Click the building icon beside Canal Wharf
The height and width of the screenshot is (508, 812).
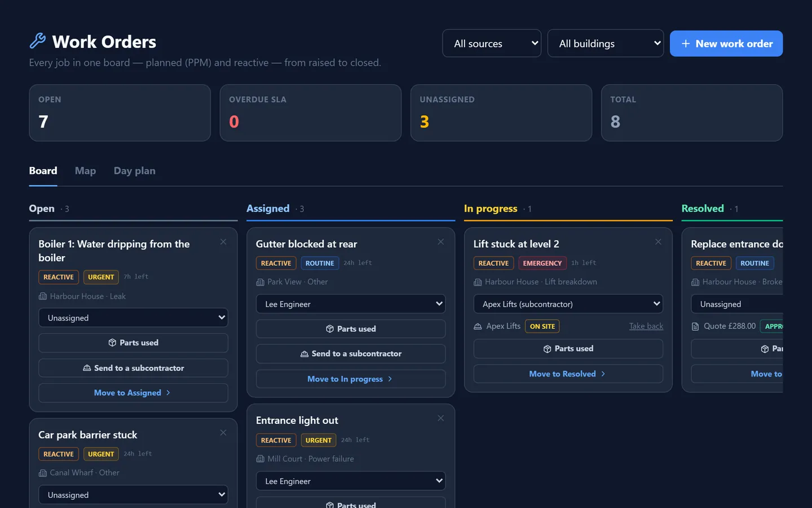click(42, 473)
